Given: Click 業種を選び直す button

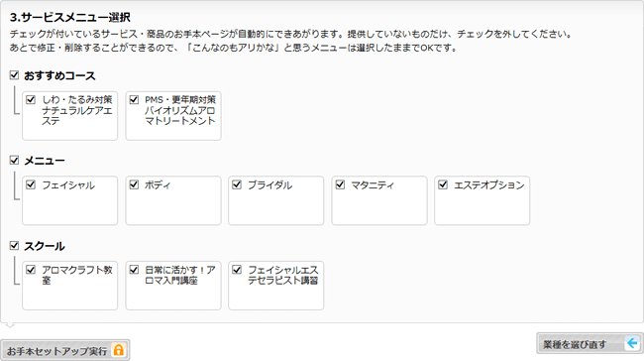Looking at the screenshot, I should coord(590,343).
